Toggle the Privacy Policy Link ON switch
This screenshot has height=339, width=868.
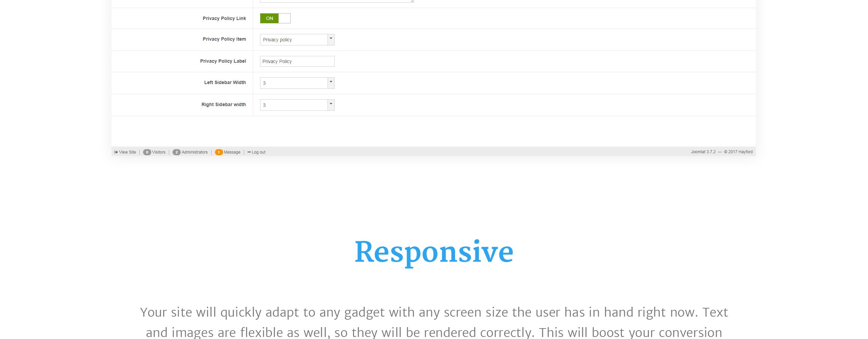275,18
